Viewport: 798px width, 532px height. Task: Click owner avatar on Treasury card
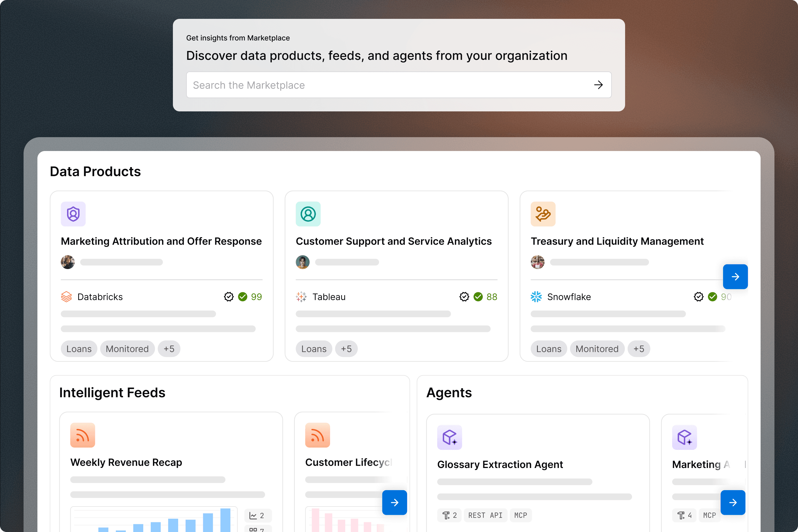538,262
